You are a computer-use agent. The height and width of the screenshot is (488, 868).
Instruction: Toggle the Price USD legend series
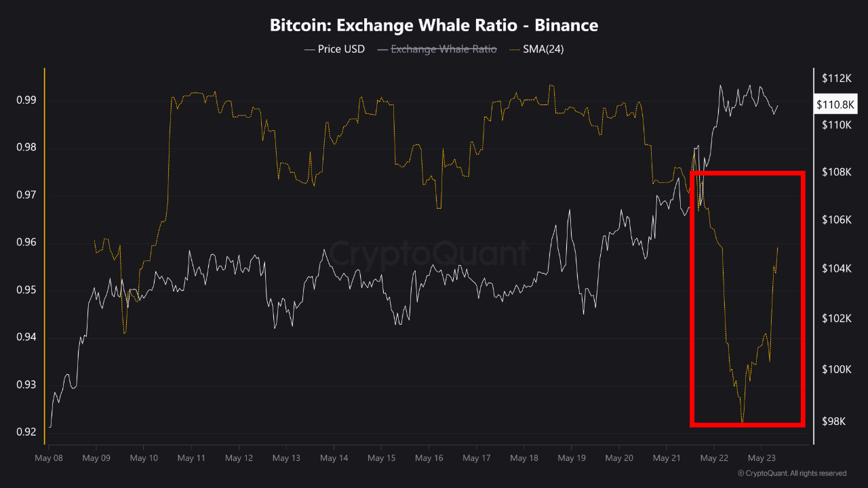(x=341, y=49)
